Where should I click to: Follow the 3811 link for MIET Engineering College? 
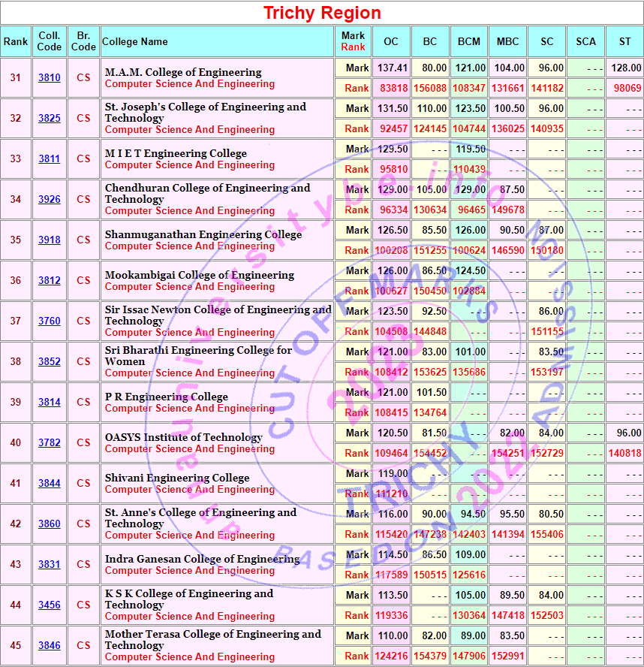[50, 159]
